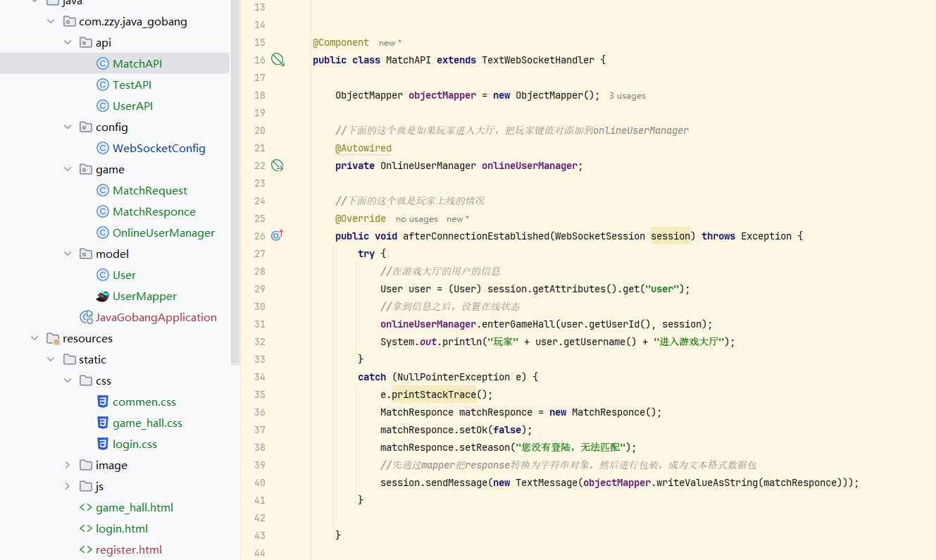Click the autowired gutter icon on line 22
This screenshot has width=936, height=560.
[277, 166]
